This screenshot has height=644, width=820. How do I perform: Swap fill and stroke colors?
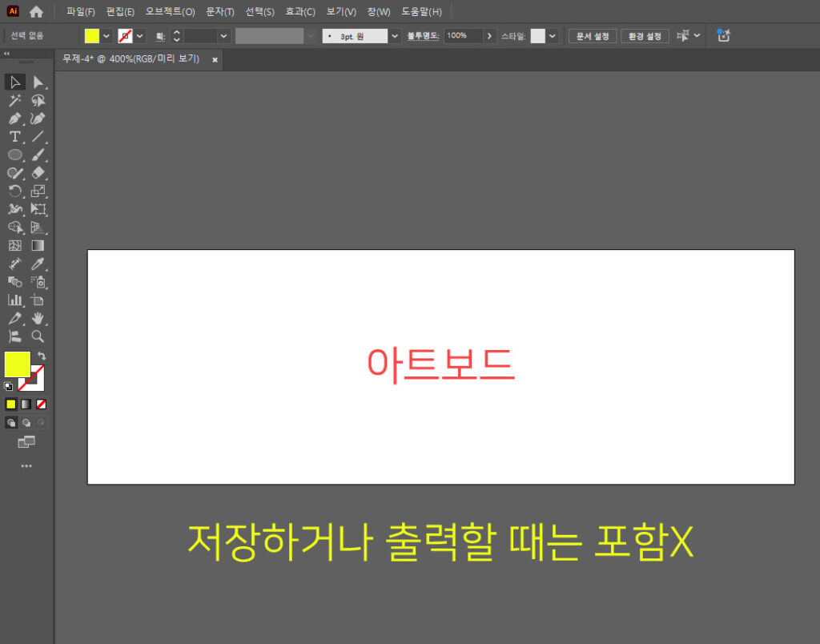(42, 356)
